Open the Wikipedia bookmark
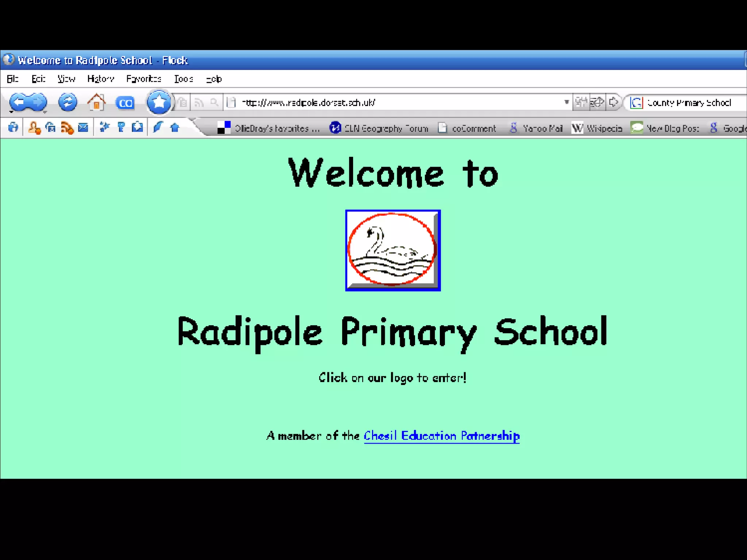 [x=597, y=128]
